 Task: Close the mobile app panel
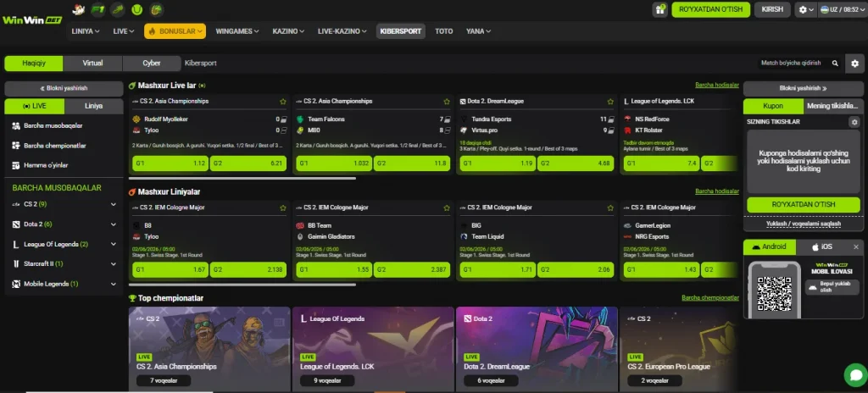856,246
